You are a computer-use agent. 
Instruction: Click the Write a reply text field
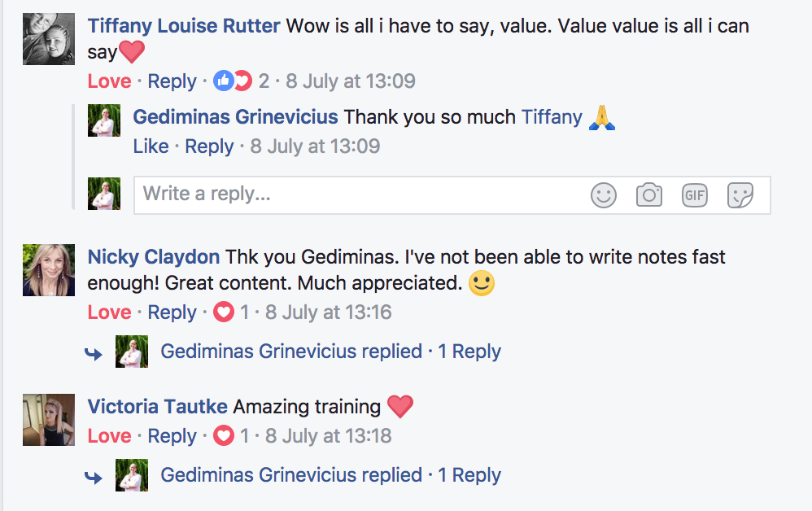358,194
